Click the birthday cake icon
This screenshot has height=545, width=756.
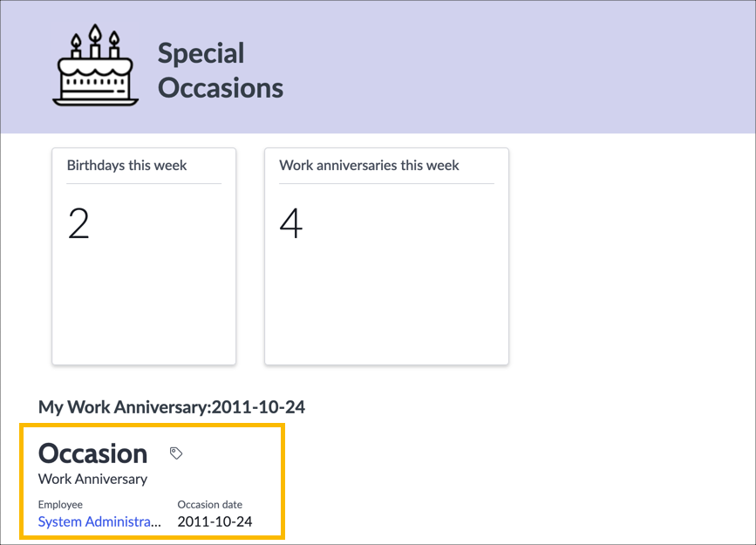[94, 65]
